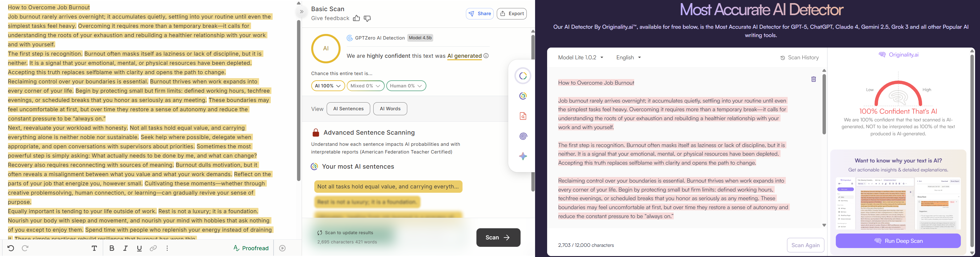980x257 pixels.
Task: Click the Originality.ai text area scrollbar
Action: [x=824, y=104]
